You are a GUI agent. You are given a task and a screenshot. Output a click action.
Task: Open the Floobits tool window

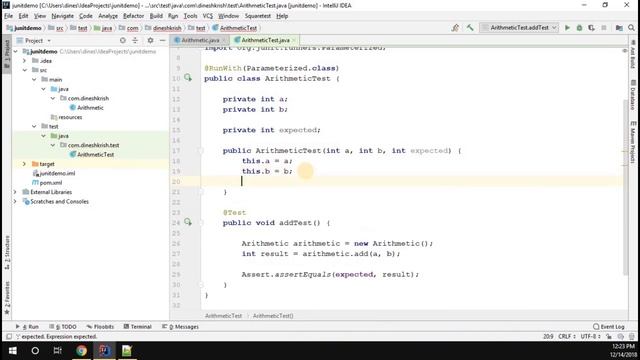[100, 327]
